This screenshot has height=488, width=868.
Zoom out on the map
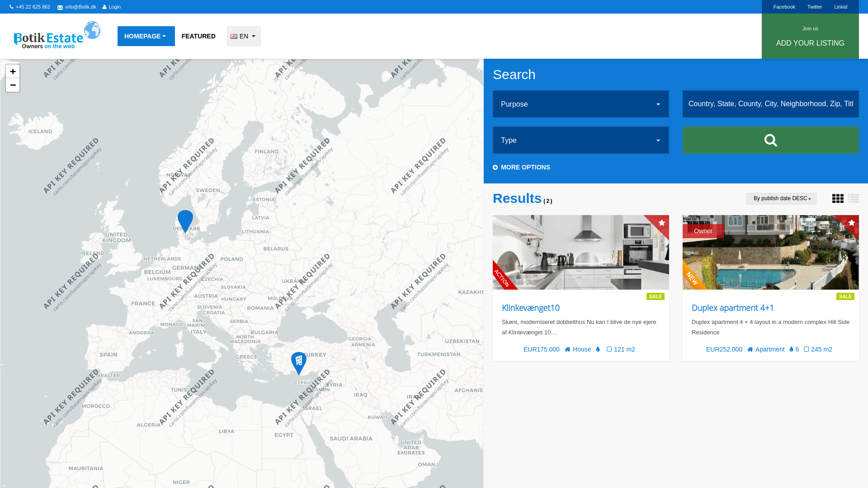13,85
